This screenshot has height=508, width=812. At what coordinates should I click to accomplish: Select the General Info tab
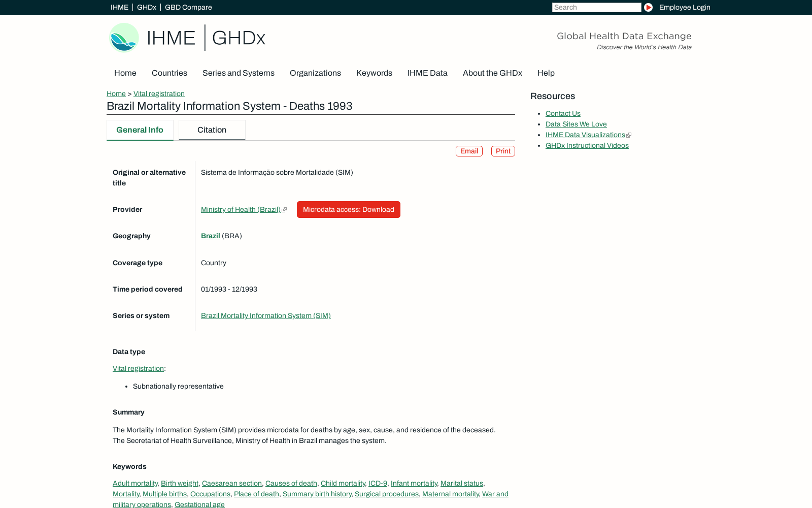140,130
